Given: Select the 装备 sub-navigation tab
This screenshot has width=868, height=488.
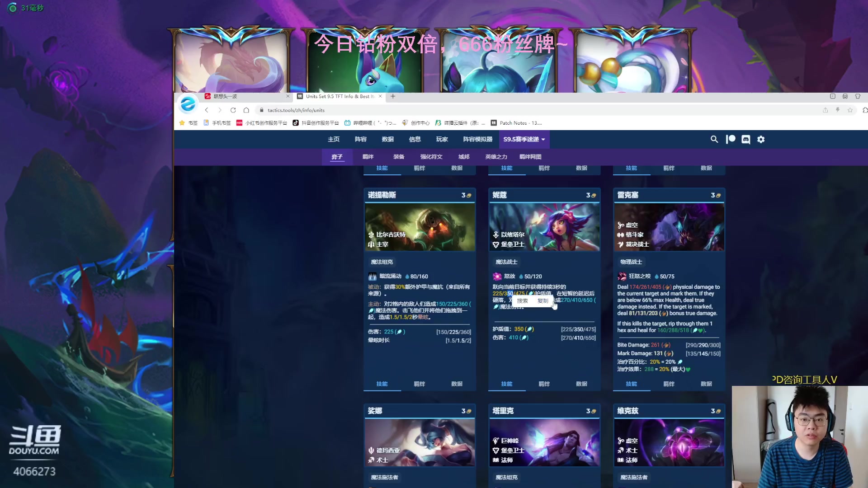Looking at the screenshot, I should click(399, 157).
